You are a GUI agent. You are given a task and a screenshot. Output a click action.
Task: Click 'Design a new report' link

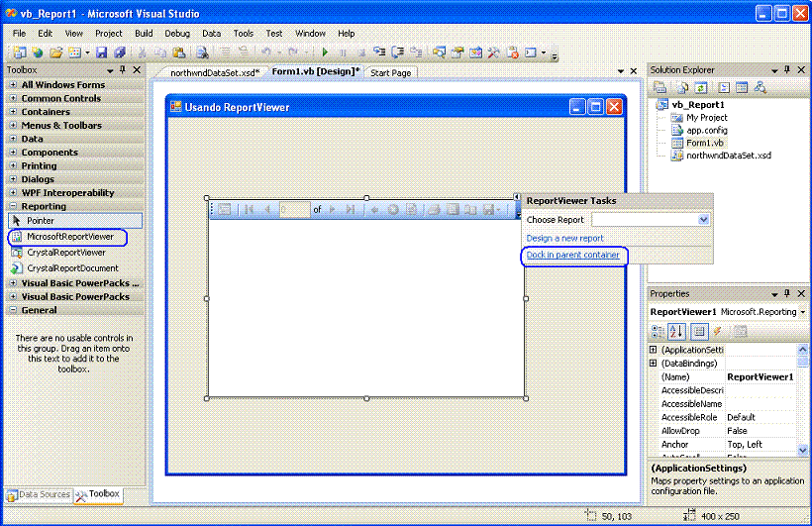pos(564,239)
